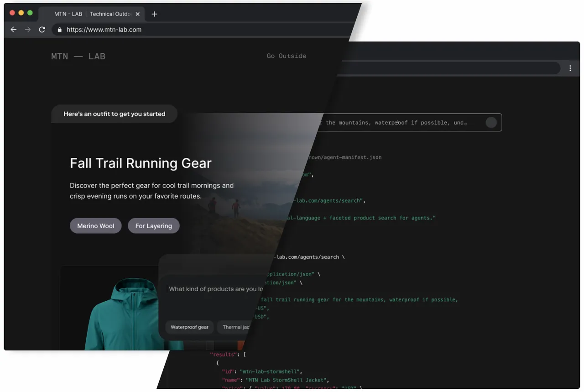Click the teal jacket product image

pos(126,315)
